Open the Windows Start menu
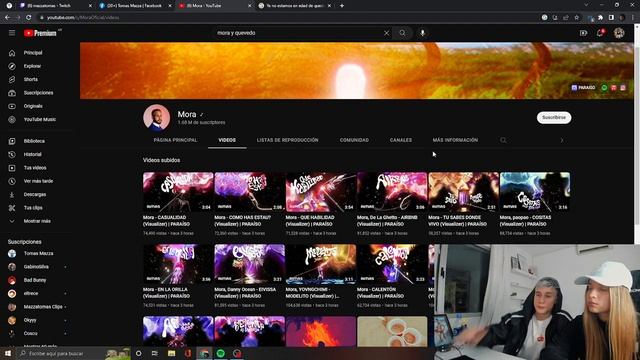Viewport: 640px width, 360px height. pyautogui.click(x=7, y=353)
